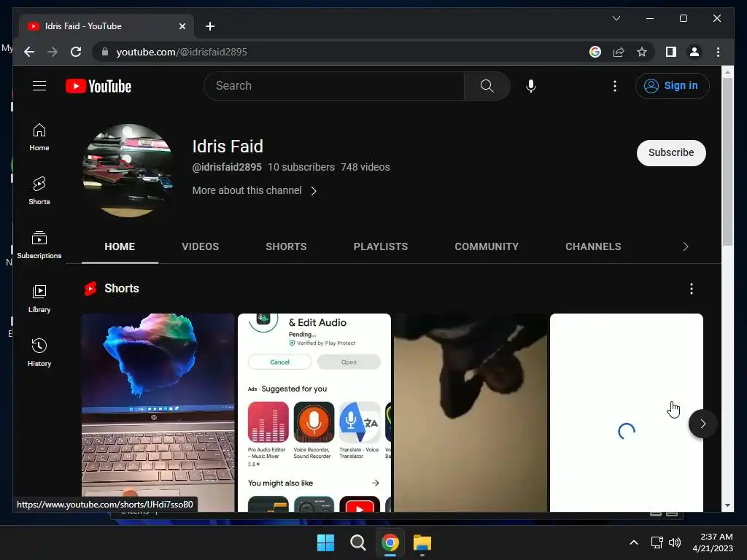Viewport: 747px width, 560px height.
Task: Open the laptop wallpaper short
Action: point(158,413)
